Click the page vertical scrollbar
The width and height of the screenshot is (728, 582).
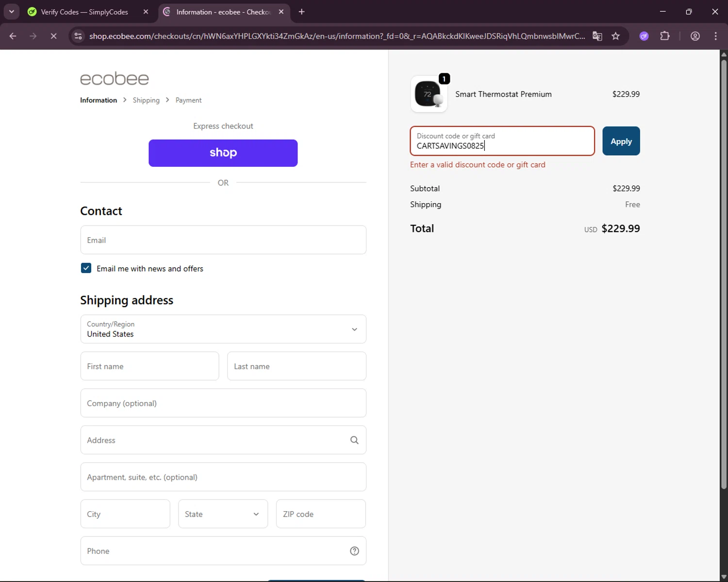coord(724,274)
